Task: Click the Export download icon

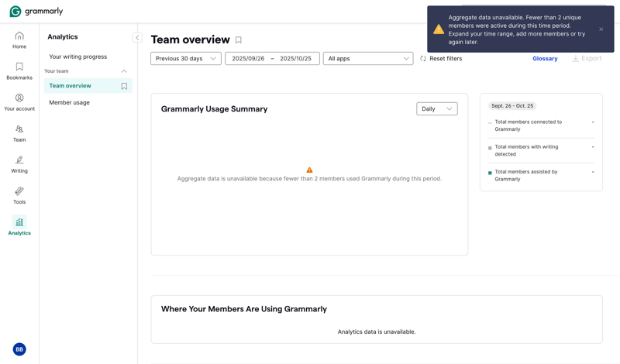Action: [x=576, y=59]
